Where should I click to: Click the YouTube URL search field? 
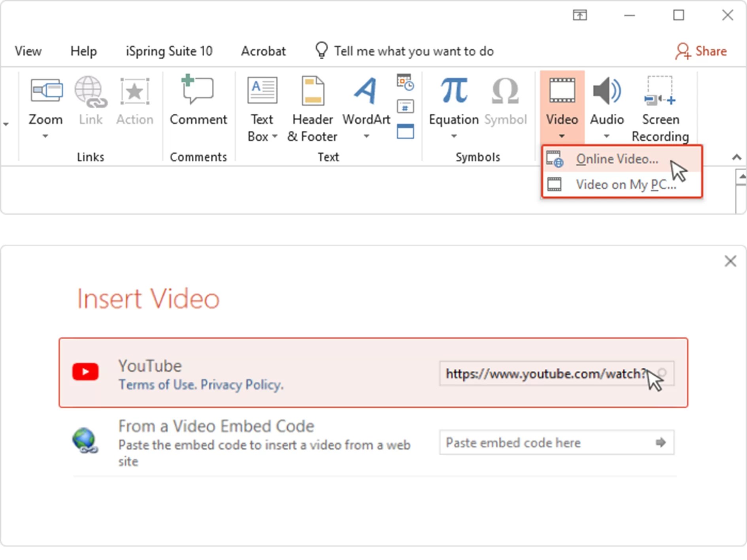coord(545,374)
